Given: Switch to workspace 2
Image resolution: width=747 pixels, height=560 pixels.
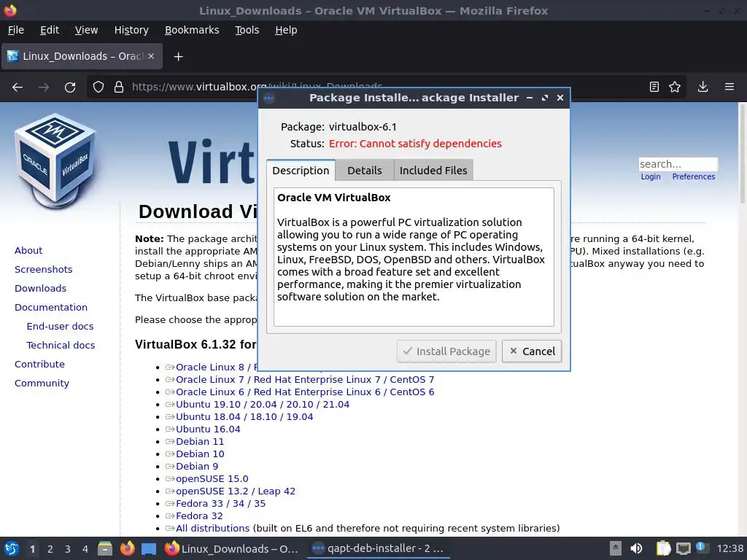Looking at the screenshot, I should 50,549.
